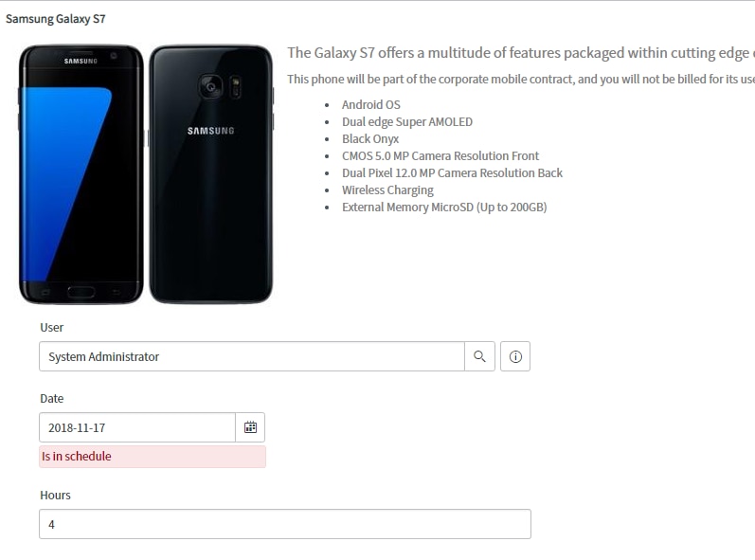Click the Date field label
Image resolution: width=755 pixels, height=560 pixels.
tap(51, 399)
